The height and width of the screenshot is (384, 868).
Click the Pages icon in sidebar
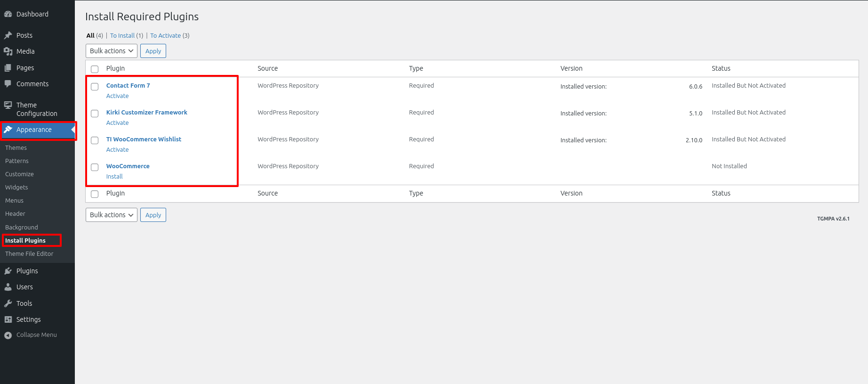(8, 68)
